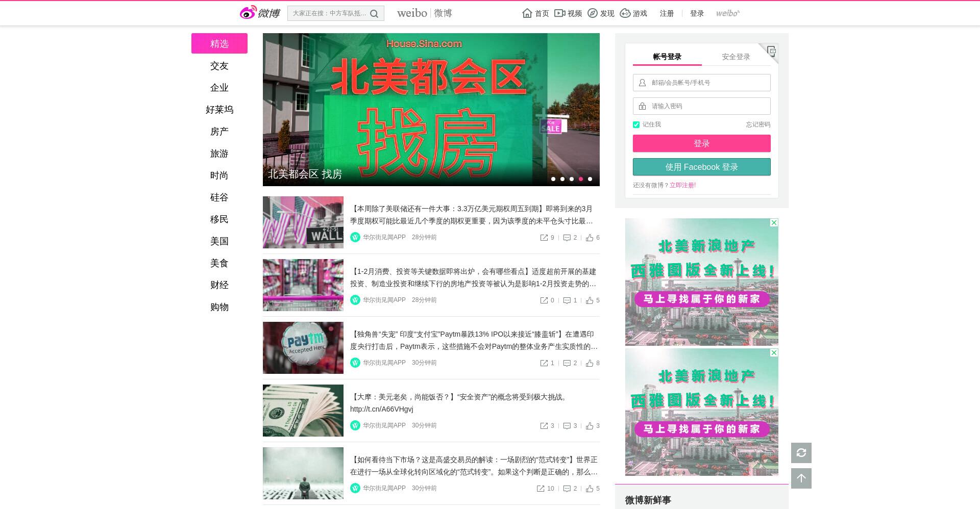The height and width of the screenshot is (509, 980).
Task: Select 企业 category in sidebar
Action: 219,88
